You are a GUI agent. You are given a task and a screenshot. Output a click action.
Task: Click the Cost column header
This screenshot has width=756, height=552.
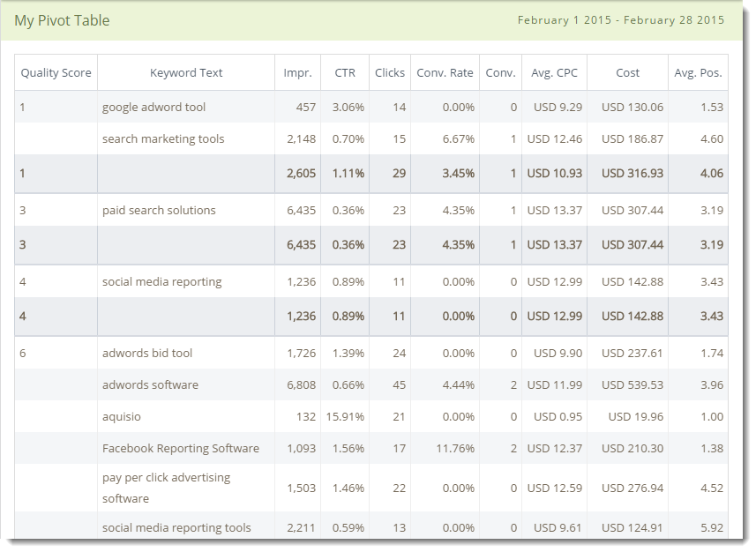tap(627, 73)
